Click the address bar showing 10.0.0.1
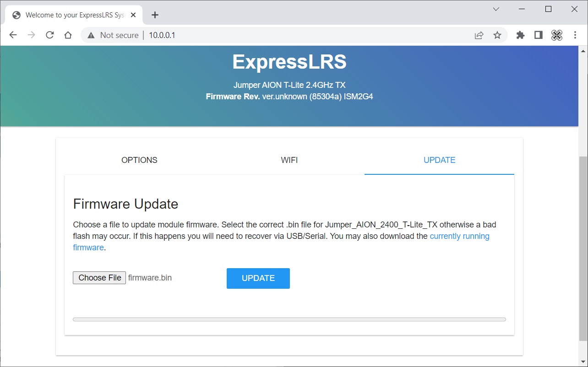Image resolution: width=588 pixels, height=367 pixels. coord(293,35)
